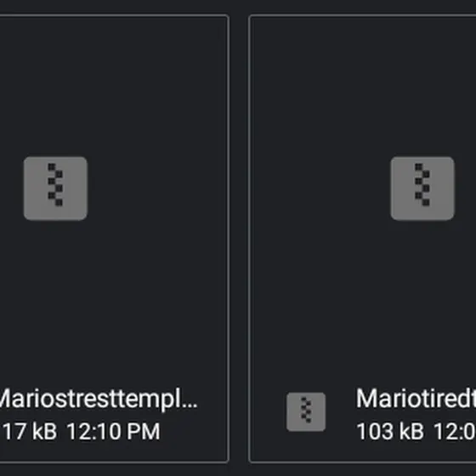Click the 17 kB file size label
Image resolution: width=476 pixels, height=476 pixels.
[x=30, y=432]
